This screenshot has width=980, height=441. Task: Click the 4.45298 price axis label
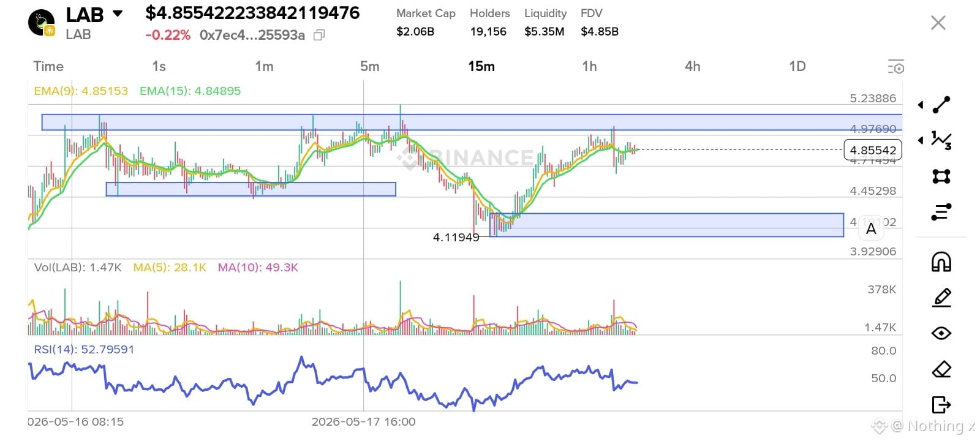[x=873, y=190]
